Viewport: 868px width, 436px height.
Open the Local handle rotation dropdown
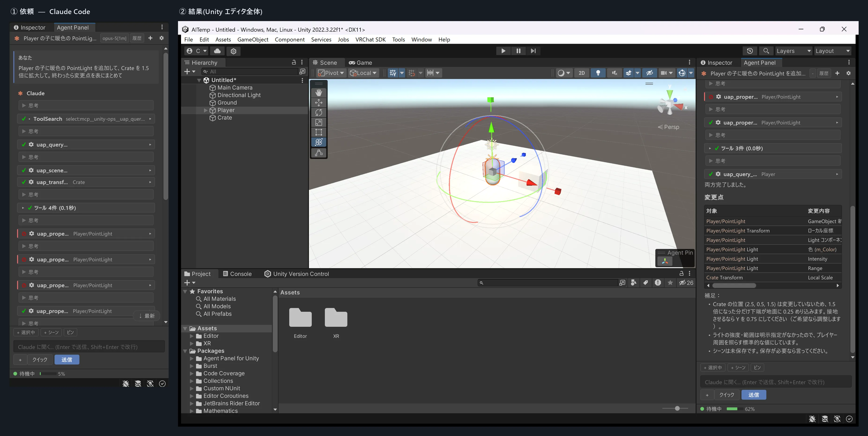(x=364, y=73)
